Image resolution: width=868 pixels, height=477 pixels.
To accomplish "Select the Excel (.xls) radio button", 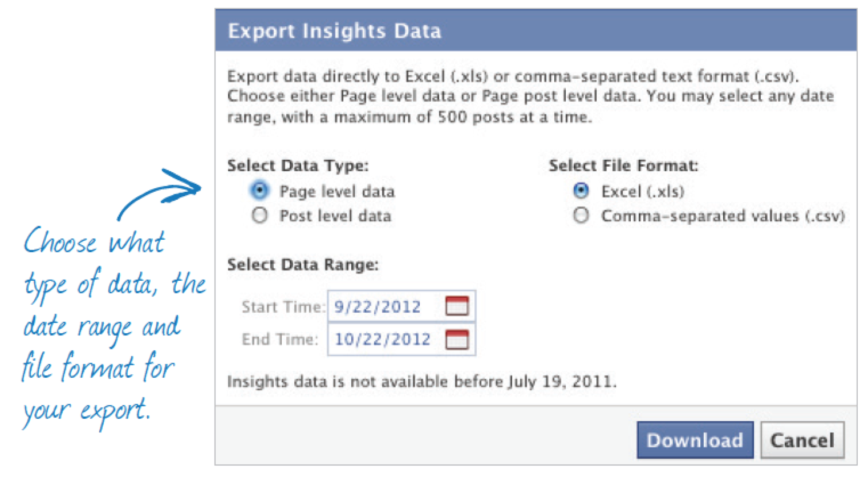I will pos(581,191).
